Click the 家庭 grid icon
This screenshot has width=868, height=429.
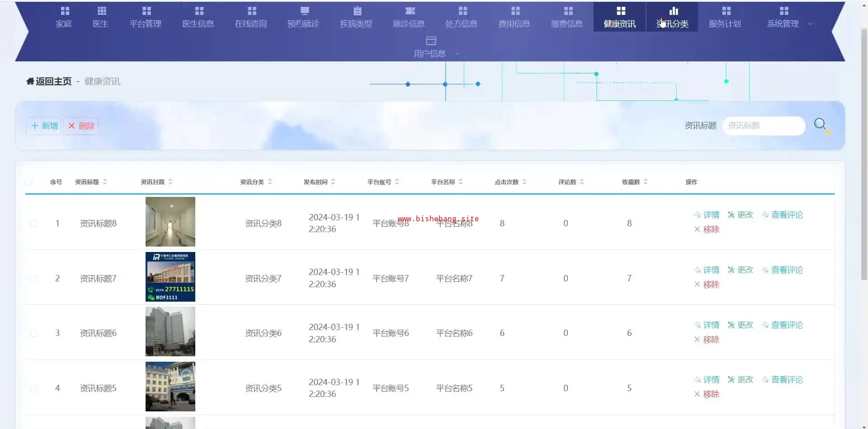[x=65, y=11]
